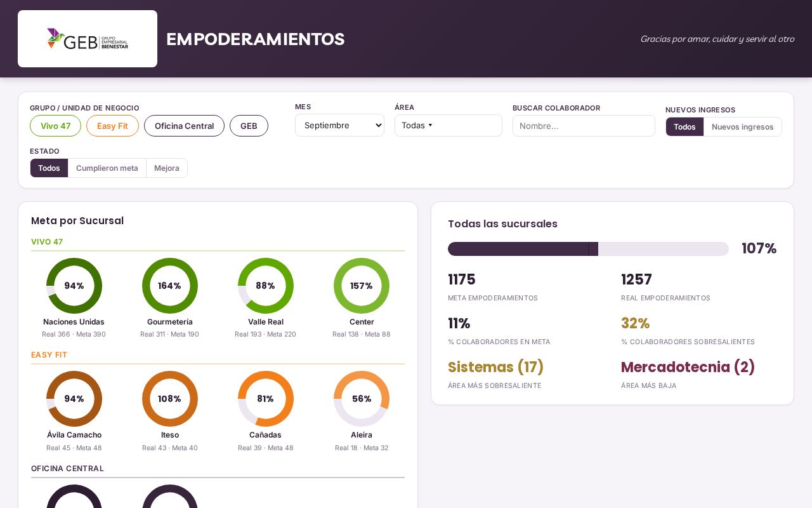The width and height of the screenshot is (812, 508).
Task: Click the Naciones Unidas 94% donut chart
Action: 74,286
